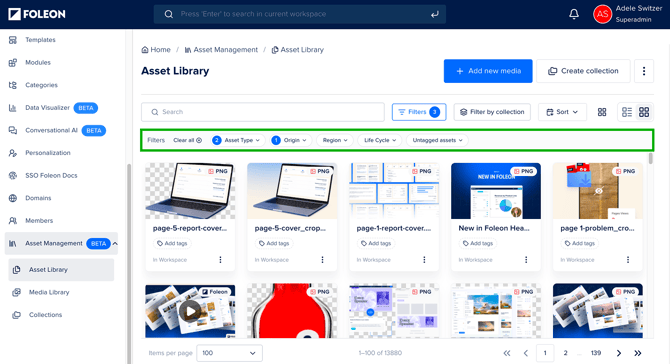Image resolution: width=670 pixels, height=364 pixels.
Task: Open options for the page-1-report-cover card
Action: pos(424,260)
